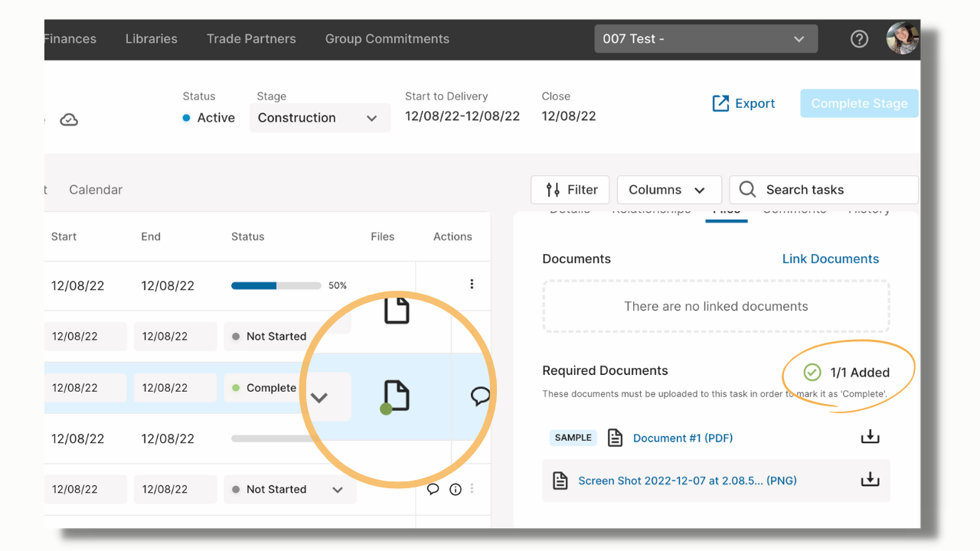Click the user profile avatar
Image resolution: width=980 pixels, height=551 pixels.
tap(902, 38)
